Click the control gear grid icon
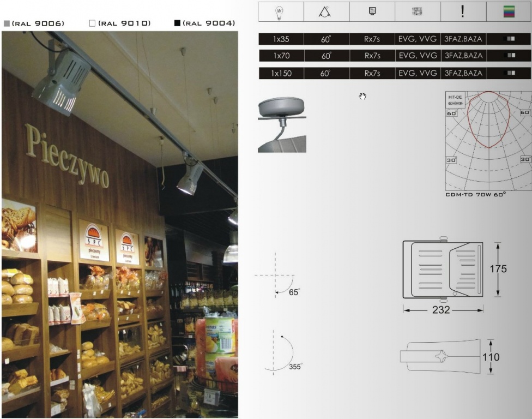Image resolution: width=532 pixels, height=419 pixels. (x=417, y=11)
